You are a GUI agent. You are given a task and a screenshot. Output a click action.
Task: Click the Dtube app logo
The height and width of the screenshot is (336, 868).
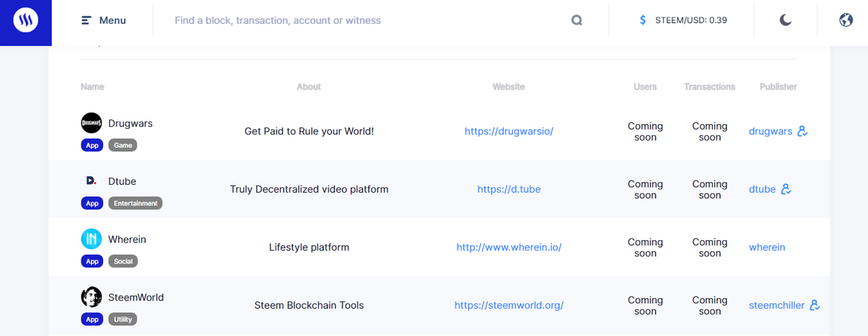92,181
